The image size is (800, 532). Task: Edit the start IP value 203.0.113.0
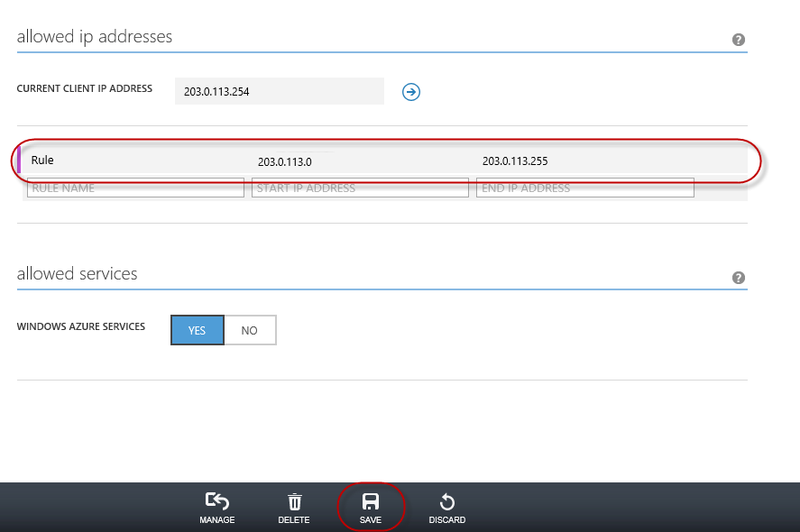pos(283,161)
